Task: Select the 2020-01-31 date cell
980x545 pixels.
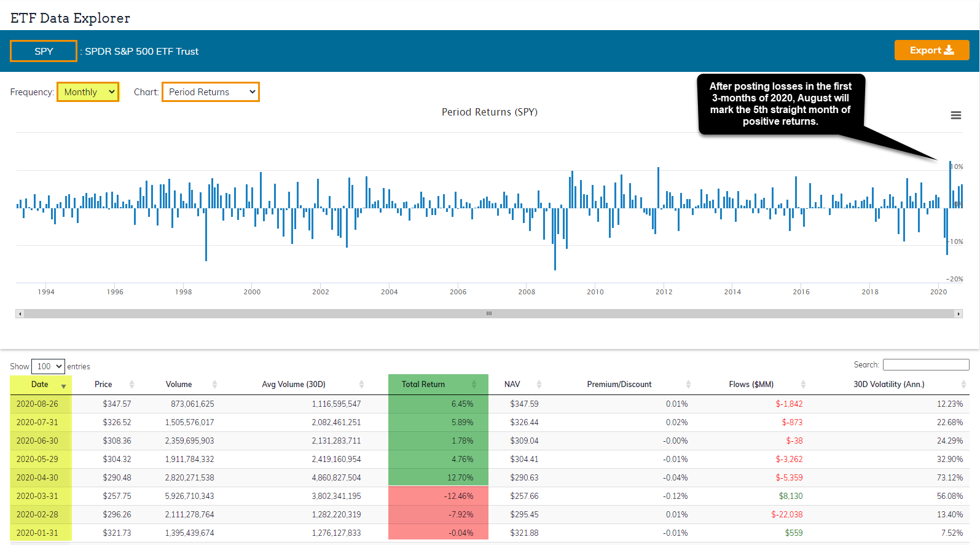Action: [x=37, y=533]
